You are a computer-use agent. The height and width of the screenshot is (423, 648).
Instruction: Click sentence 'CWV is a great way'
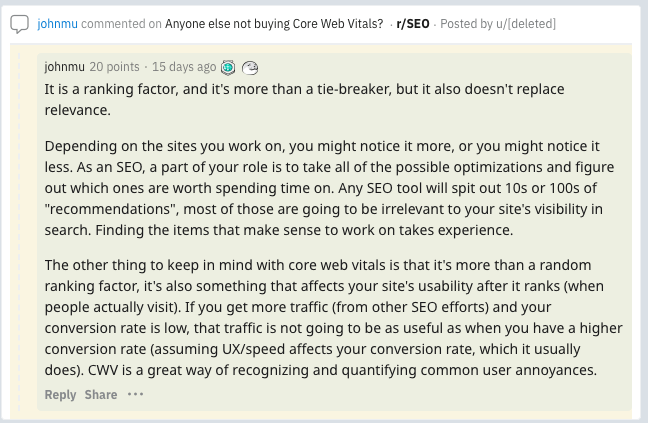coord(343,370)
